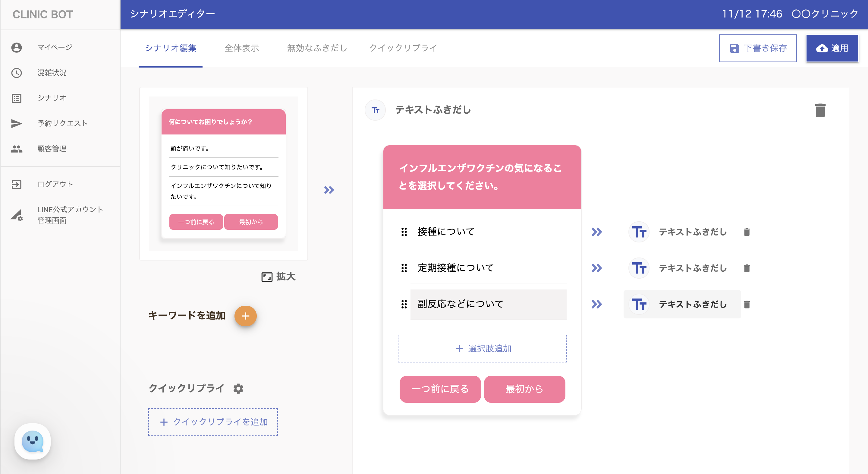This screenshot has width=868, height=474.
Task: Open the 無効なふきだし tab
Action: [x=317, y=48]
